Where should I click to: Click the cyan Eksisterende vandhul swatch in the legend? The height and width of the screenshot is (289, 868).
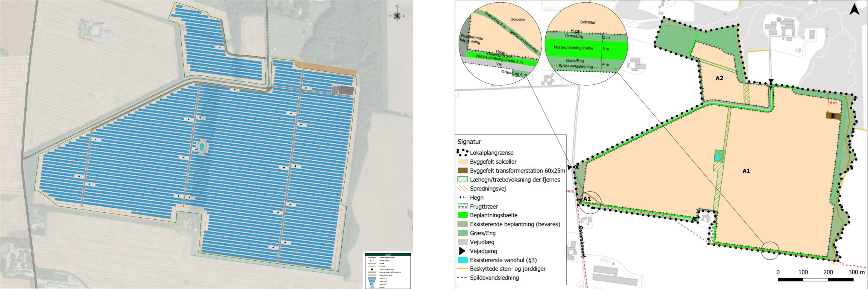(x=462, y=260)
